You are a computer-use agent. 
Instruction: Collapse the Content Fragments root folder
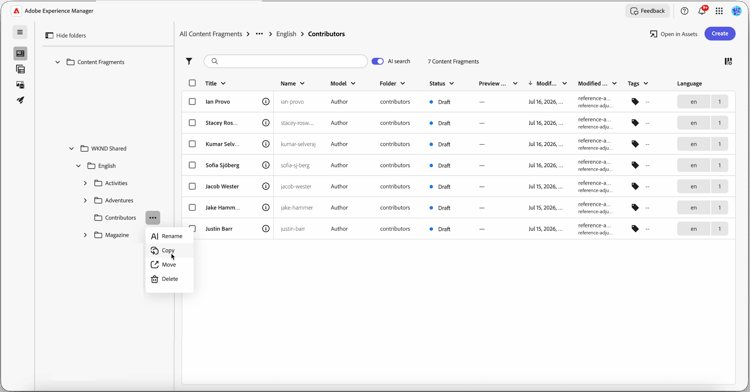tap(57, 62)
